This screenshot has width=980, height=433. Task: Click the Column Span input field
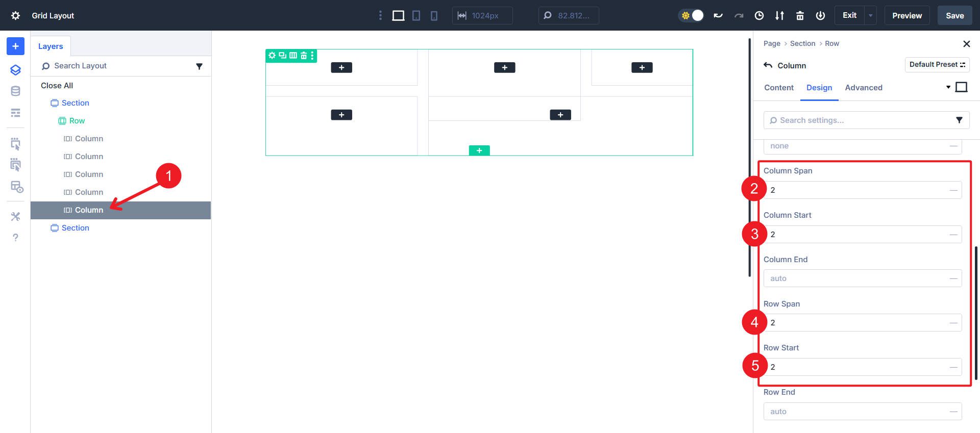tap(857, 190)
